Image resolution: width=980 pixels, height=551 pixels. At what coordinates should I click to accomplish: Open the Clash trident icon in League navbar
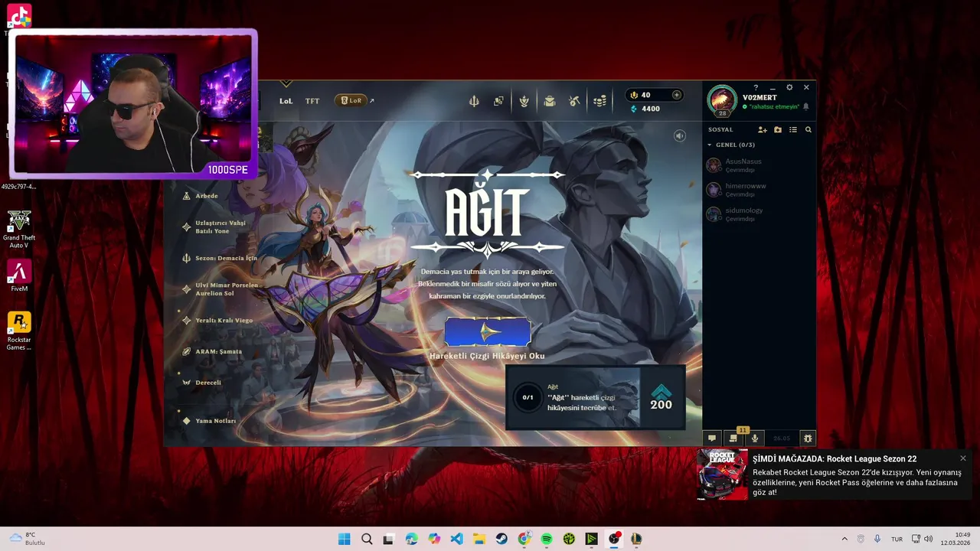474,101
